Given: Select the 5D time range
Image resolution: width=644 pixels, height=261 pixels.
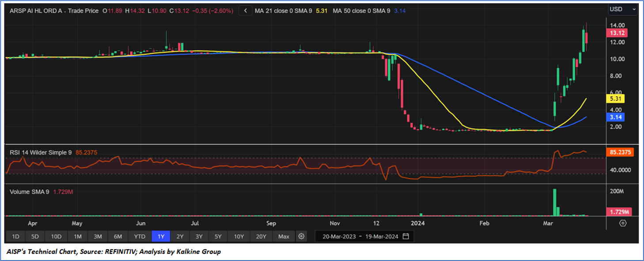Looking at the screenshot, I should [x=35, y=236].
